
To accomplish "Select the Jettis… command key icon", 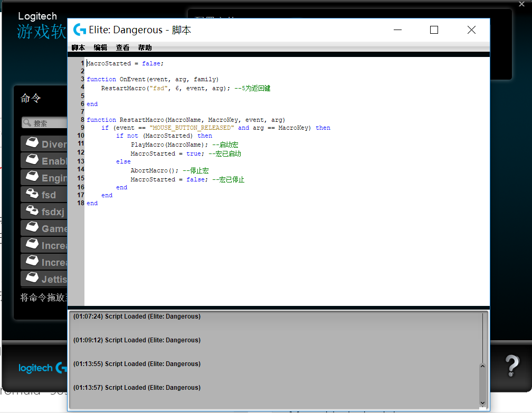I will tap(33, 277).
